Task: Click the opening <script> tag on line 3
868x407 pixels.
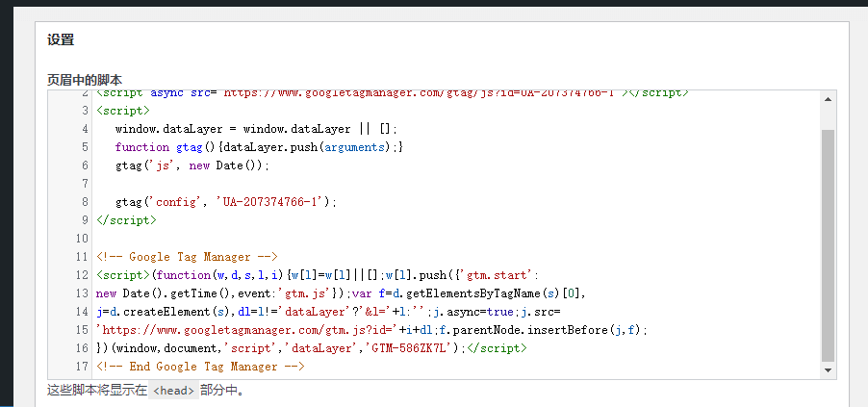Action: (x=123, y=111)
